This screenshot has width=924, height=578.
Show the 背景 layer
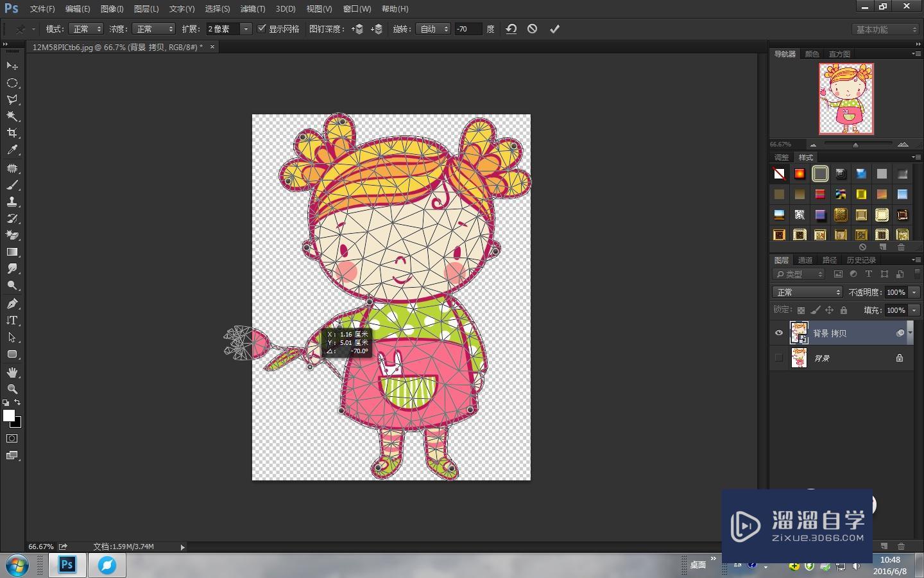click(x=779, y=358)
